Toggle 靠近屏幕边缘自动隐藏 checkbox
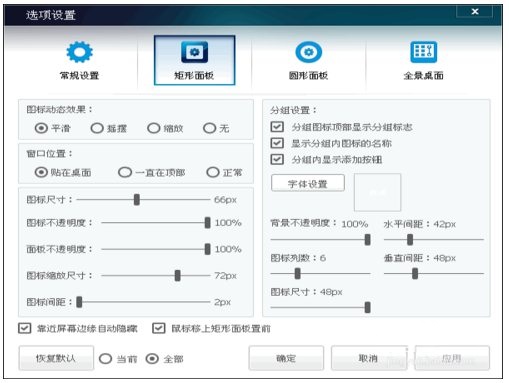509x383 pixels. tap(25, 328)
